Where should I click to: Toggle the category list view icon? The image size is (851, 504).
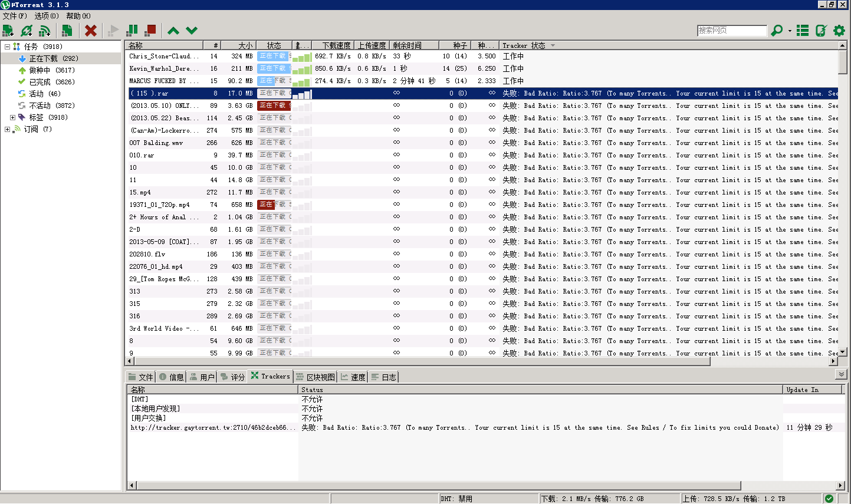click(803, 31)
